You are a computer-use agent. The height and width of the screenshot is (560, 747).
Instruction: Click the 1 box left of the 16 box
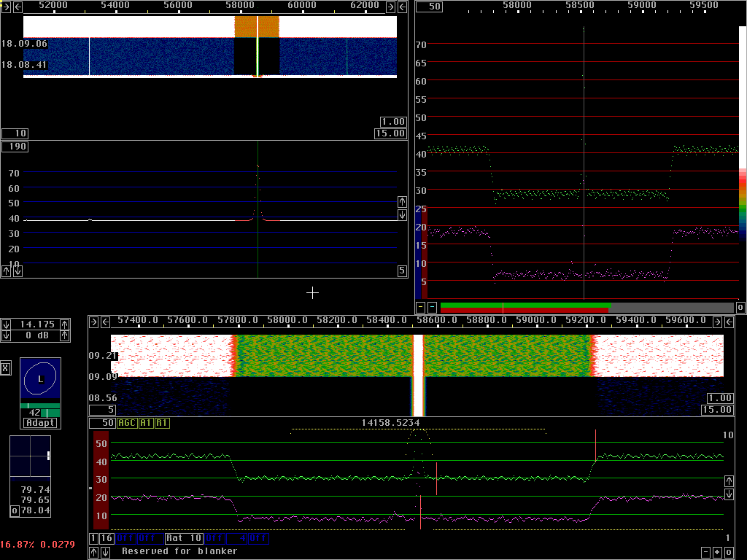(93, 539)
